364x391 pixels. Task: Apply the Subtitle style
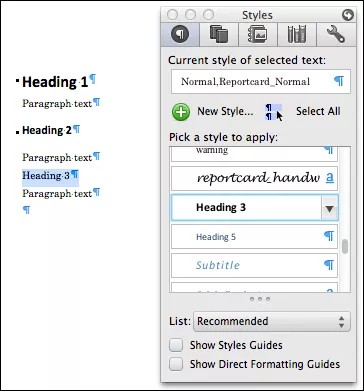254,265
